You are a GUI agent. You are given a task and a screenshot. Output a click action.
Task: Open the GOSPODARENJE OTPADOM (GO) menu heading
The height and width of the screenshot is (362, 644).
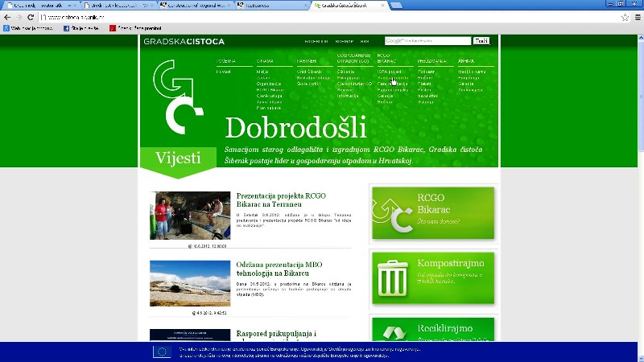click(x=353, y=58)
